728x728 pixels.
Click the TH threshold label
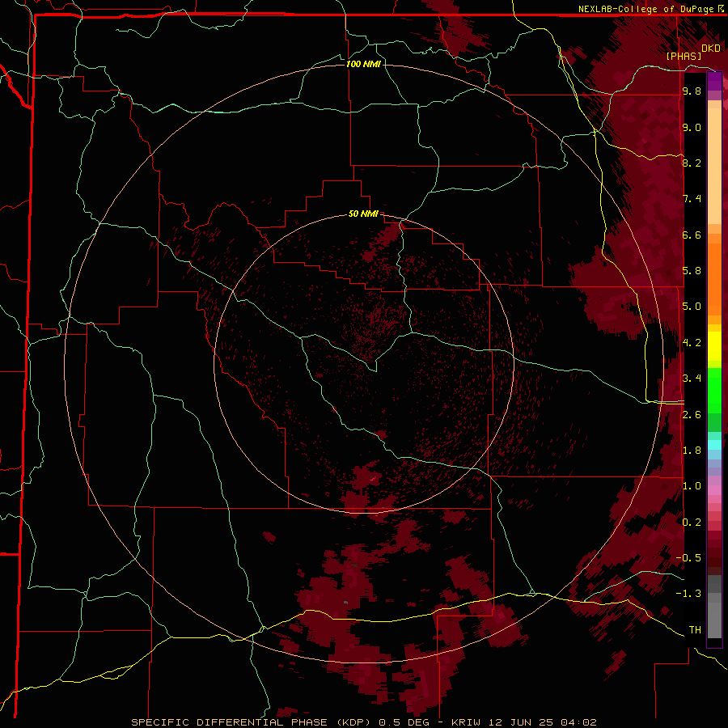point(695,629)
